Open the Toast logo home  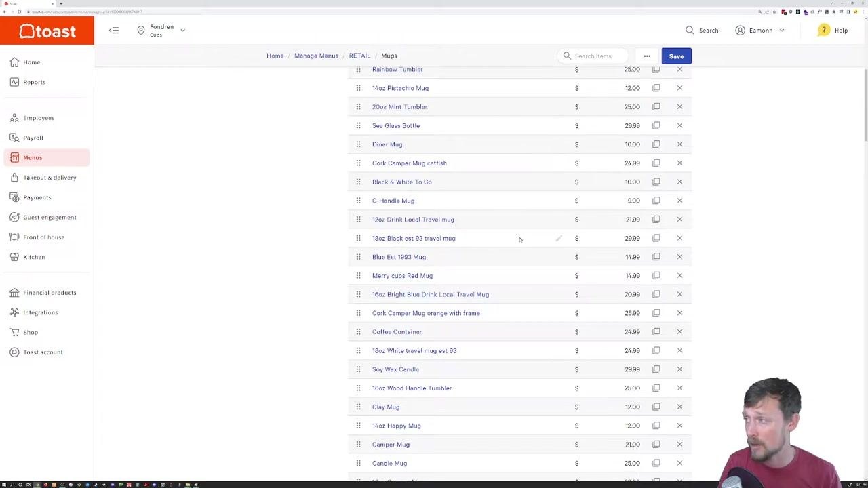[x=47, y=31]
